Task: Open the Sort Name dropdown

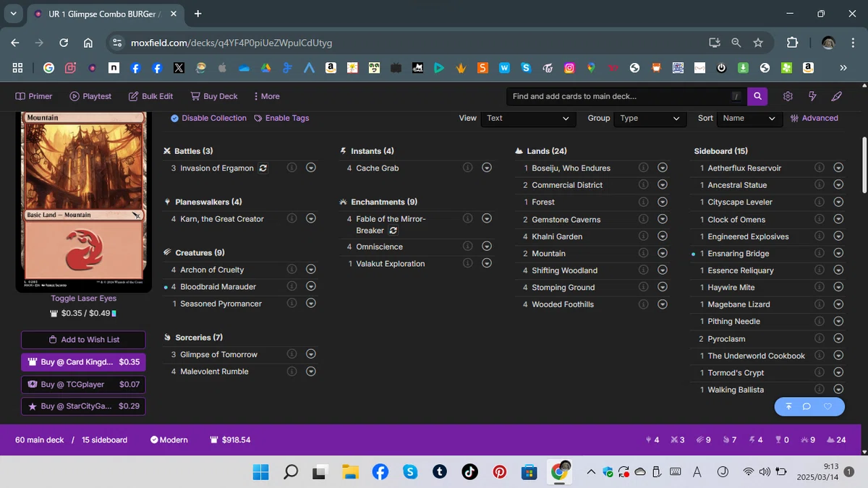Action: click(x=749, y=118)
